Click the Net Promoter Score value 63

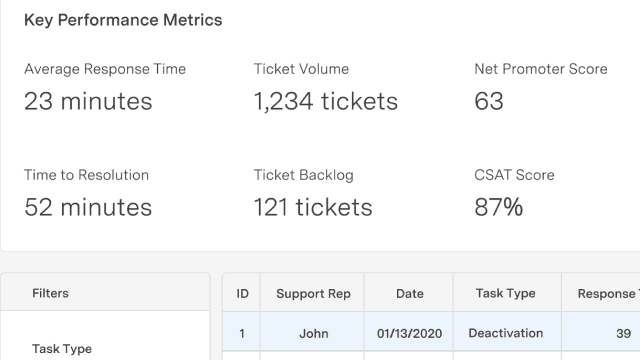pyautogui.click(x=489, y=101)
